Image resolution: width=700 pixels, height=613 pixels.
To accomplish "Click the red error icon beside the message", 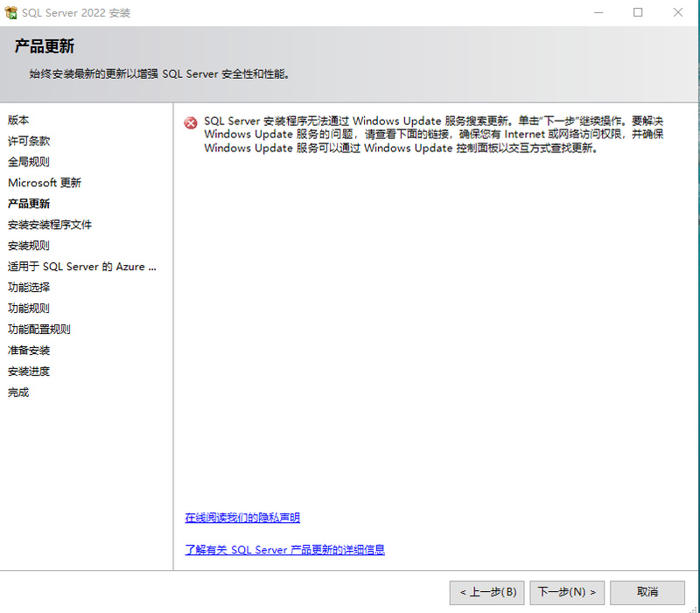I will click(x=191, y=122).
